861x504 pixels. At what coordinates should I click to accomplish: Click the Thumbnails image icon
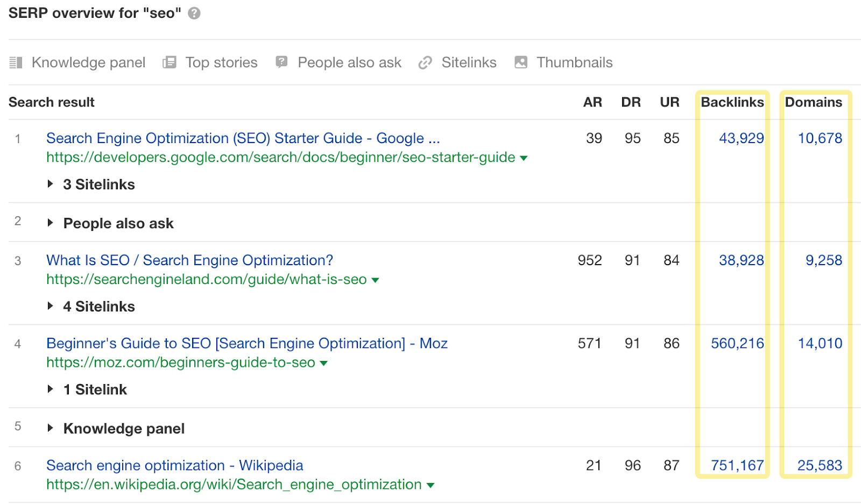pos(521,62)
